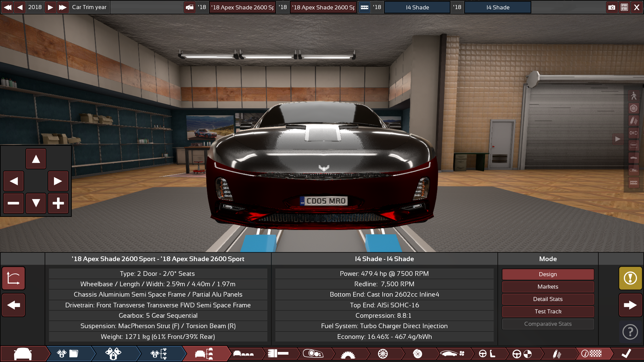Click the 'Compression: 8.8:1' row
Viewport: 644px width, 362px height.
pos(384,315)
